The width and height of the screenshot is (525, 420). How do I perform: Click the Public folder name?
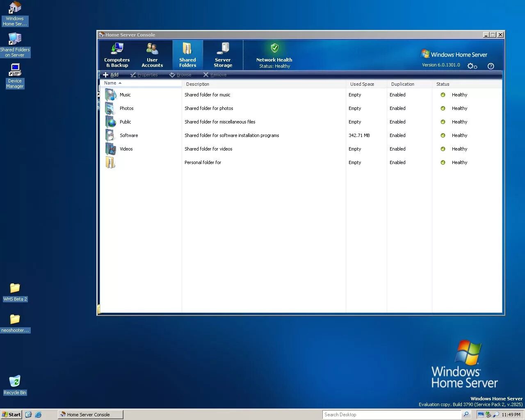[x=125, y=122]
